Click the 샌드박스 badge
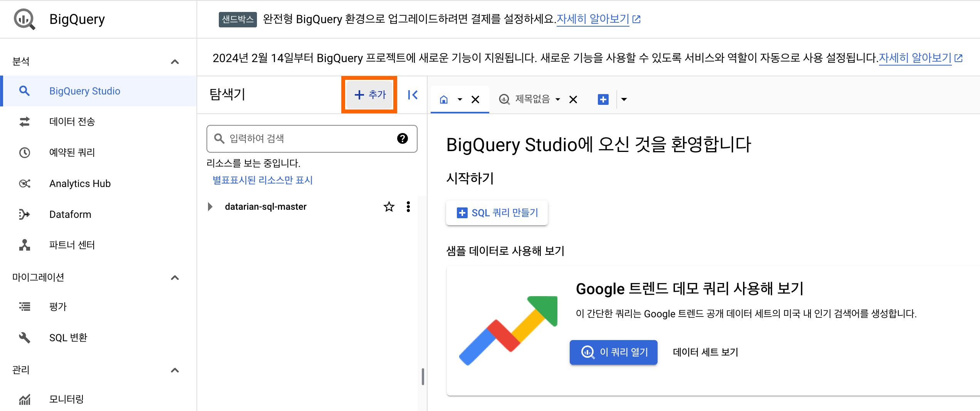Image resolution: width=980 pixels, height=411 pixels. click(x=238, y=19)
